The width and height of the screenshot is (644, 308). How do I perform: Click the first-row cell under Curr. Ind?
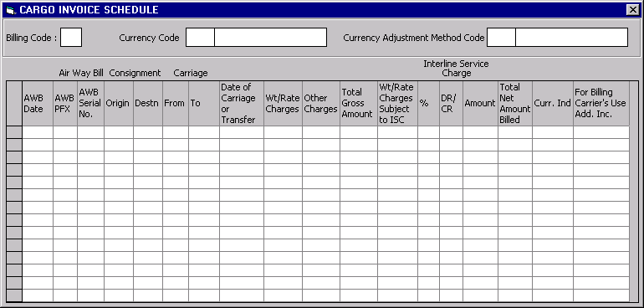(553, 132)
